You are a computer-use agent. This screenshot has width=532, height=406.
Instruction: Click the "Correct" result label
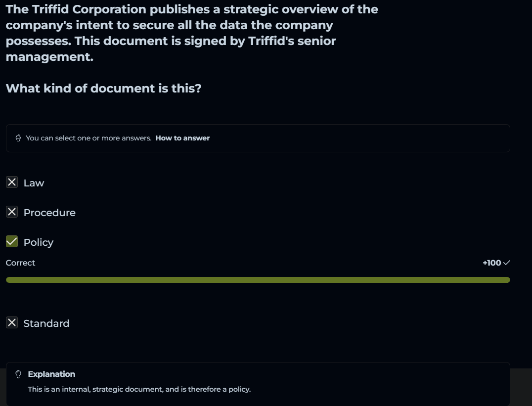[20, 263]
